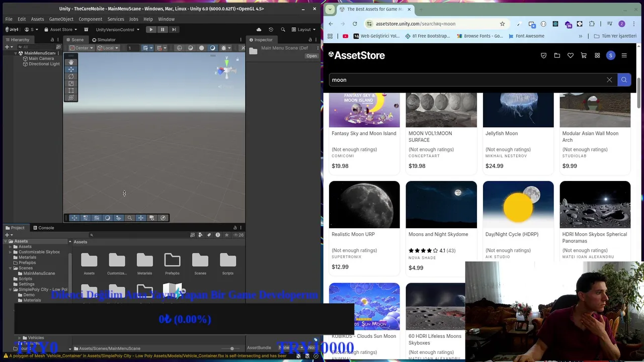Click Open button in Inspector
Image resolution: width=644 pixels, height=362 pixels.
coord(311,56)
